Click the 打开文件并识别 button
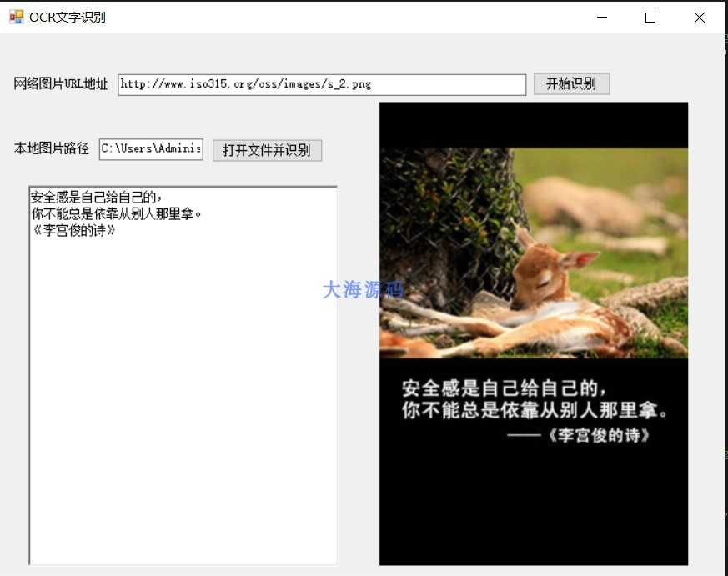 (267, 150)
